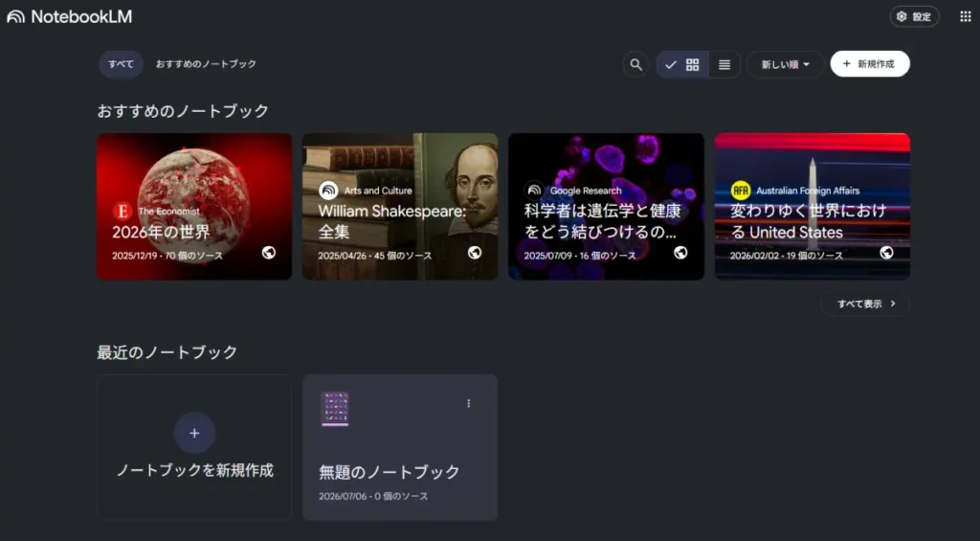This screenshot has width=980, height=541.
Task: Click the ノートブックを新規作成 label
Action: pyautogui.click(x=195, y=470)
